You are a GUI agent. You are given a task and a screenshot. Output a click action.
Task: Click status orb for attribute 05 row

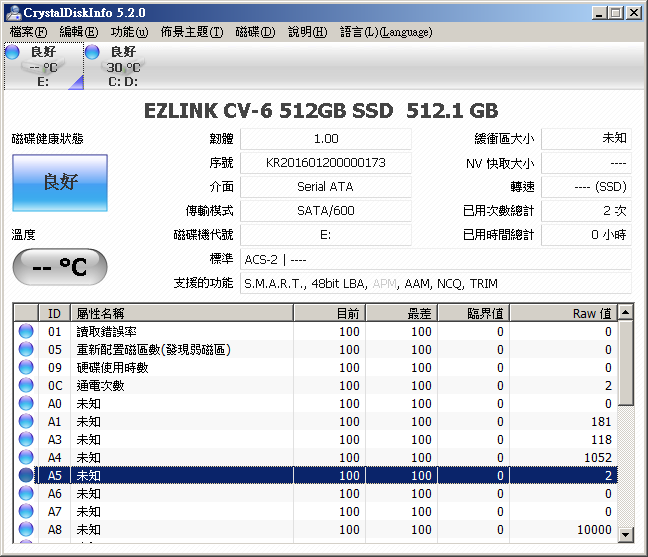(26, 349)
